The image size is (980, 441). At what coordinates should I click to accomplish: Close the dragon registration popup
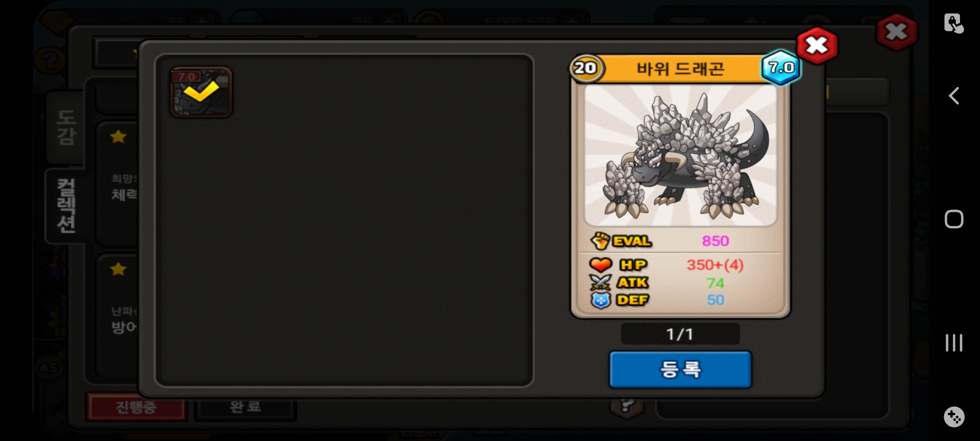point(817,45)
